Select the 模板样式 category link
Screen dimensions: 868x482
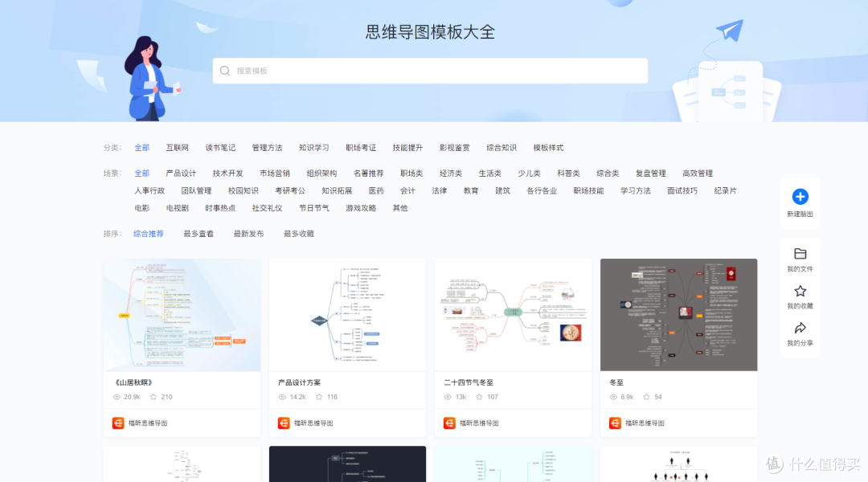pos(550,148)
